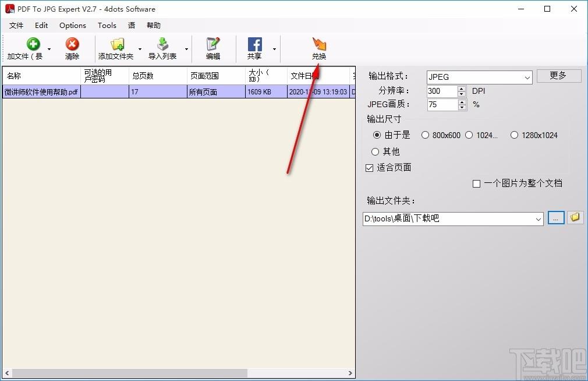Click the 所有页面 page range cell
The image size is (588, 381).
[217, 92]
